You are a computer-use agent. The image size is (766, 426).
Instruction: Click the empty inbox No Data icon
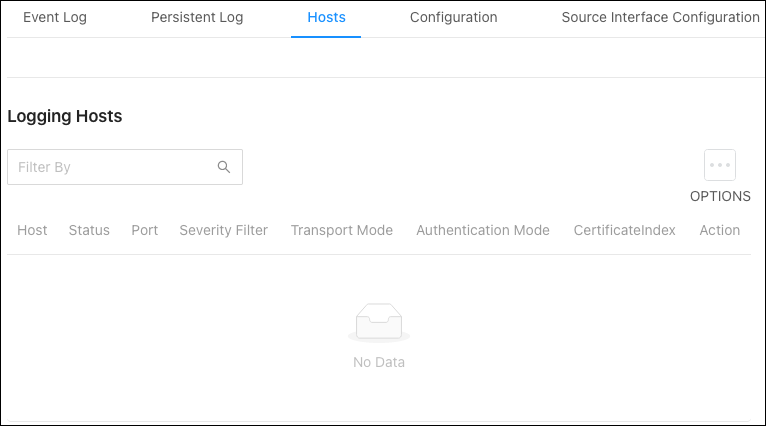pos(379,322)
